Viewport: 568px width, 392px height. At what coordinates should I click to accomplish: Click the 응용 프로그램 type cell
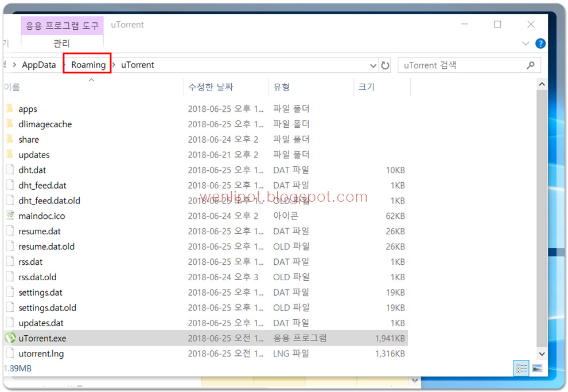point(299,338)
